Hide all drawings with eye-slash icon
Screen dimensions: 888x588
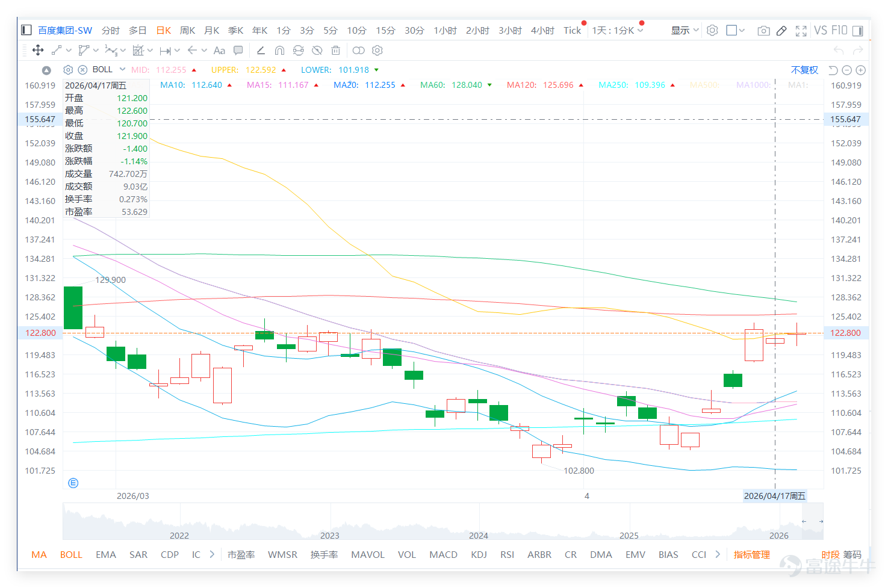[x=317, y=51]
